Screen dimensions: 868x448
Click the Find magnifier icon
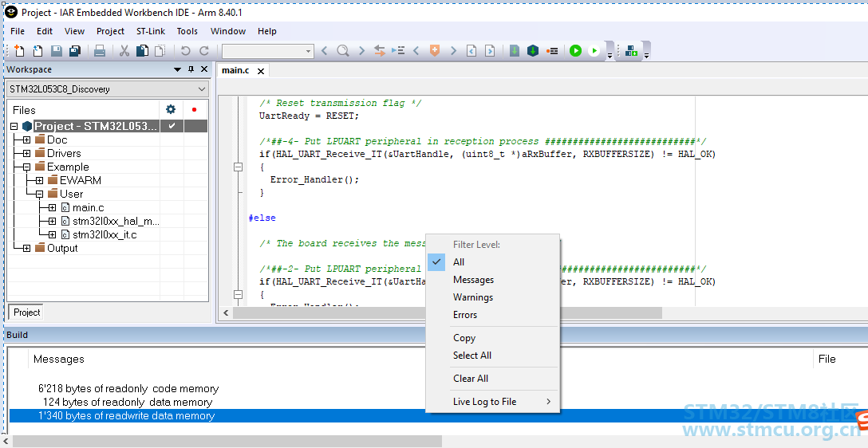[x=343, y=51]
